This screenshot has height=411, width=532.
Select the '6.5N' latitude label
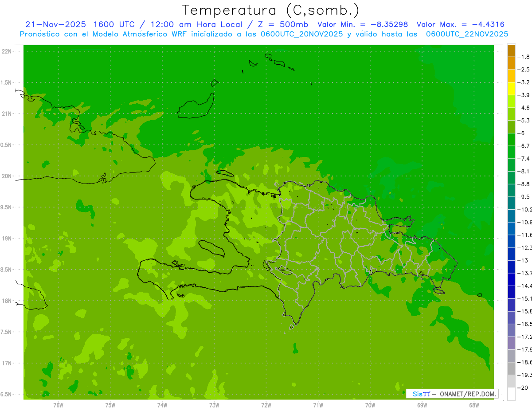[6, 394]
